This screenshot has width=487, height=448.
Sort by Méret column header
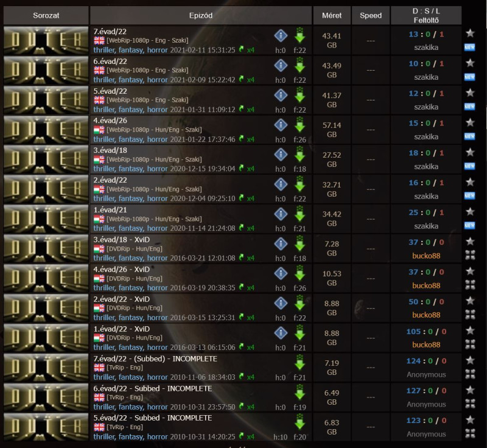point(332,16)
